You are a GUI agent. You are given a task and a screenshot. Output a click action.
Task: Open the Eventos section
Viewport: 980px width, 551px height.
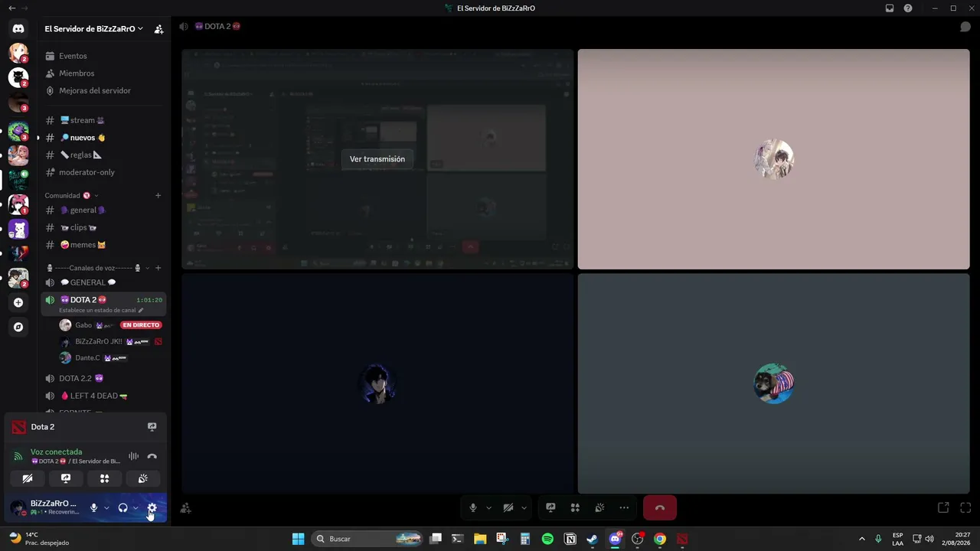pyautogui.click(x=103, y=56)
